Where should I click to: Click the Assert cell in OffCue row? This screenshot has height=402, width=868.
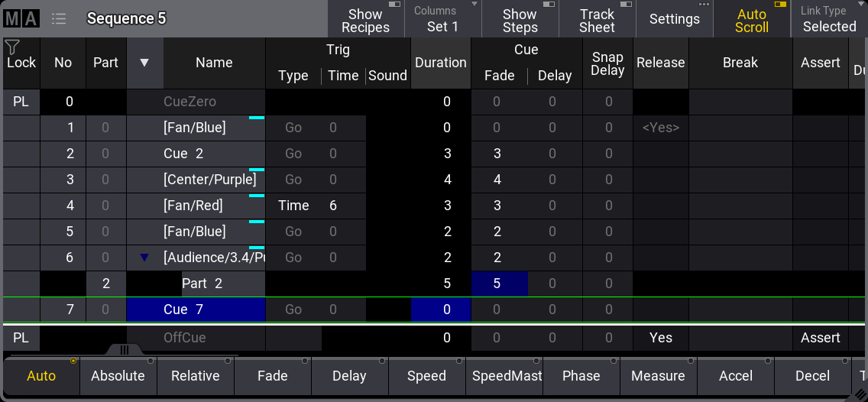[820, 338]
